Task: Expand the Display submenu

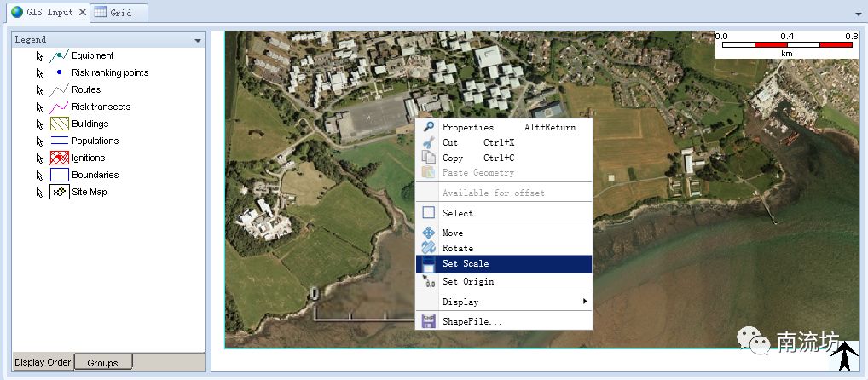Action: (x=503, y=302)
